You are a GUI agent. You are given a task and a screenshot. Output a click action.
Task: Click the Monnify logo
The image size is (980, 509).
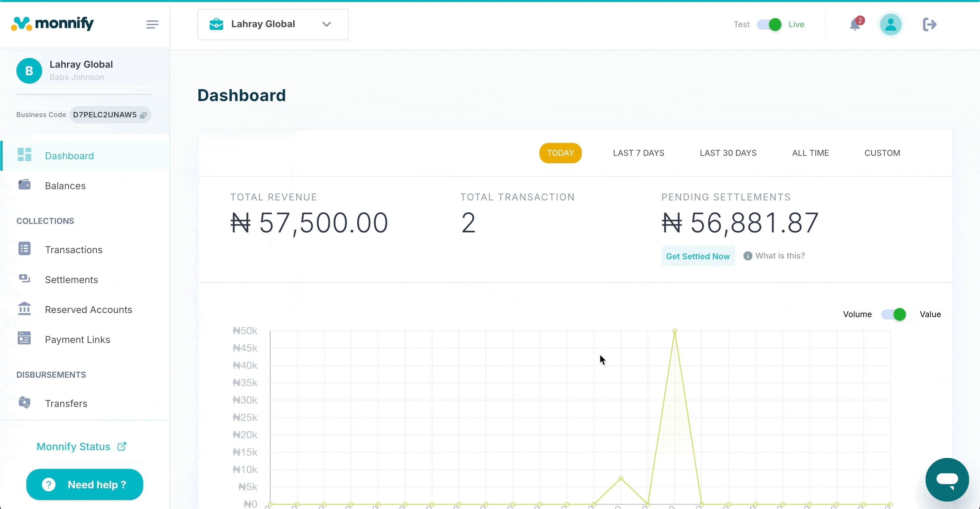pos(52,23)
